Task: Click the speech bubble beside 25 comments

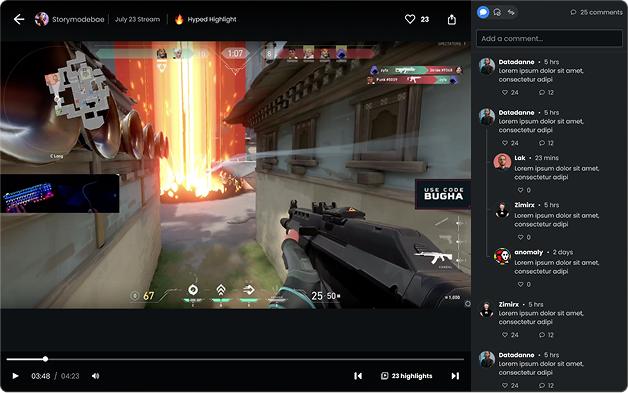Action: click(x=574, y=12)
